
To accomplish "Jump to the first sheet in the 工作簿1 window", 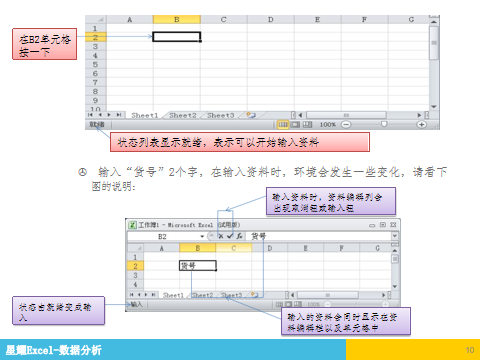I will (x=131, y=295).
